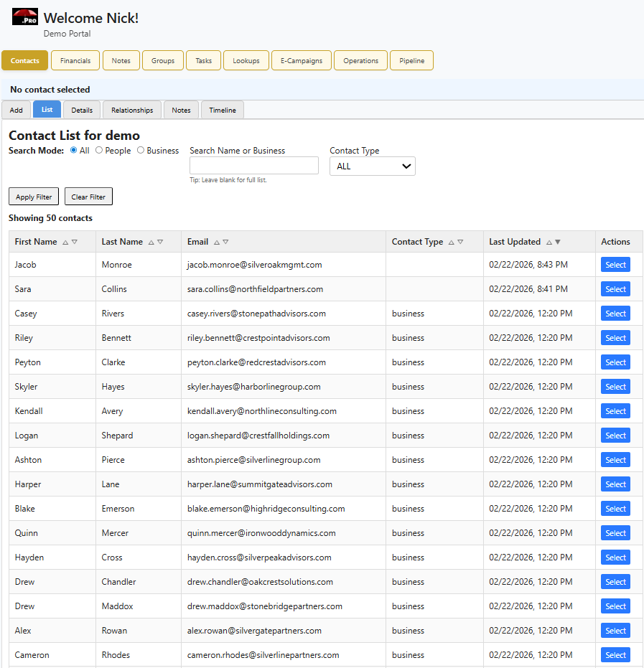Select contact Harper Lane
The width and height of the screenshot is (644, 668).
[x=615, y=484]
